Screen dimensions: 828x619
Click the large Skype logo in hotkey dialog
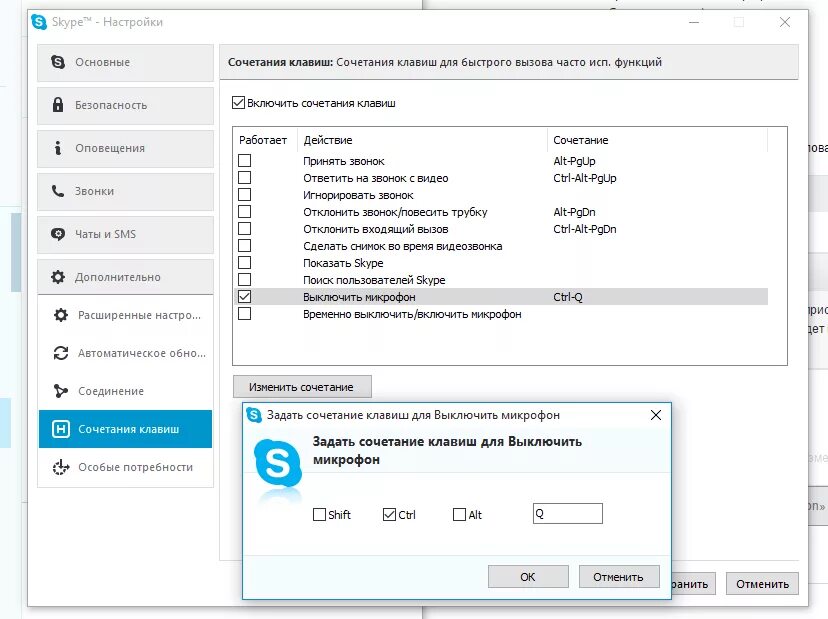point(278,463)
